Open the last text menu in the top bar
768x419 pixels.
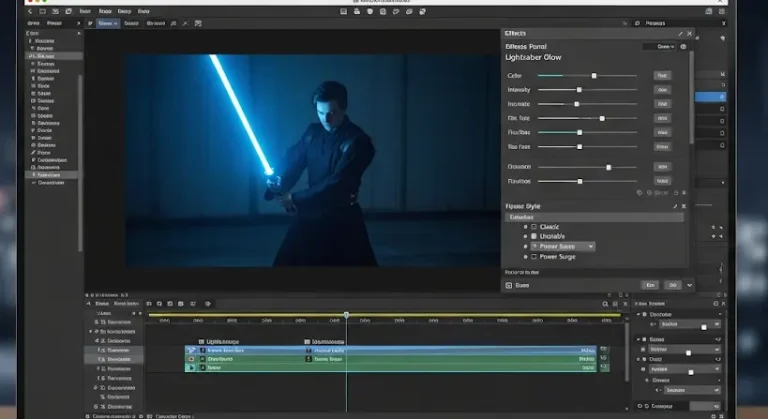pos(144,11)
